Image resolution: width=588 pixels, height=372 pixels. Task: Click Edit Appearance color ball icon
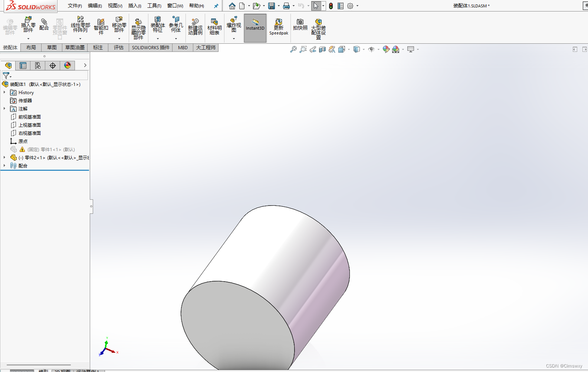click(x=386, y=49)
